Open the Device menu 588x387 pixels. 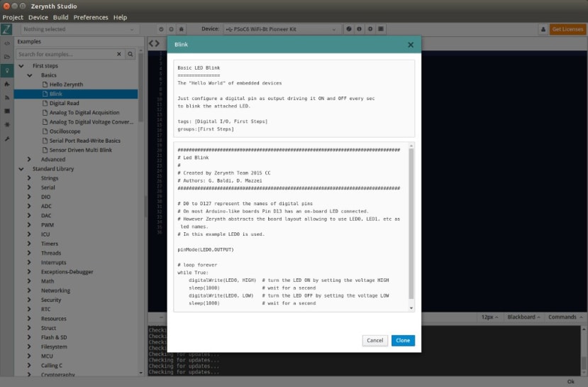pyautogui.click(x=38, y=17)
